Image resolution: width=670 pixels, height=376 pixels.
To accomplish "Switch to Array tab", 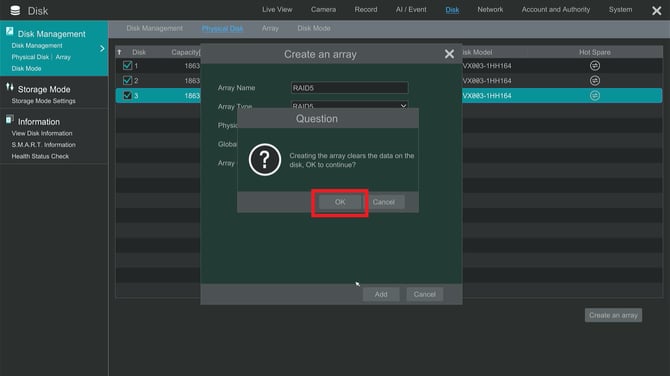I will click(270, 28).
